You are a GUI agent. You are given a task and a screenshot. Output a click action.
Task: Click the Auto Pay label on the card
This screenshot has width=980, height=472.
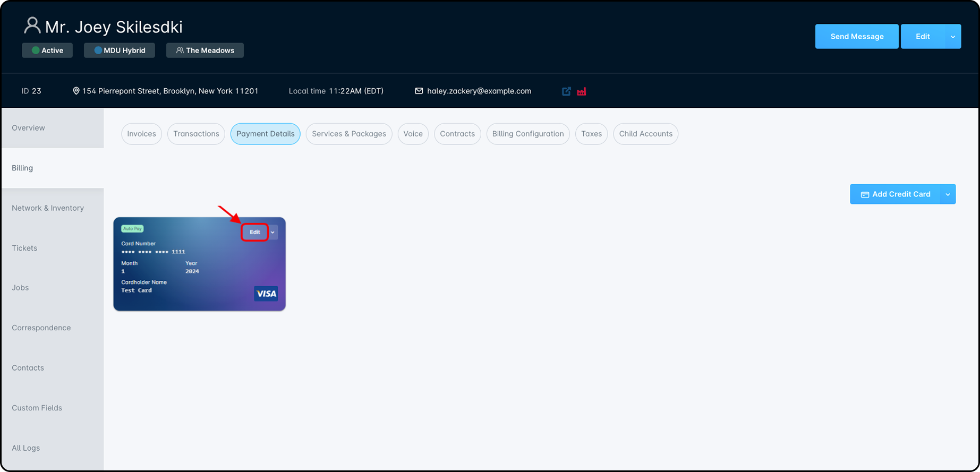pyautogui.click(x=132, y=229)
